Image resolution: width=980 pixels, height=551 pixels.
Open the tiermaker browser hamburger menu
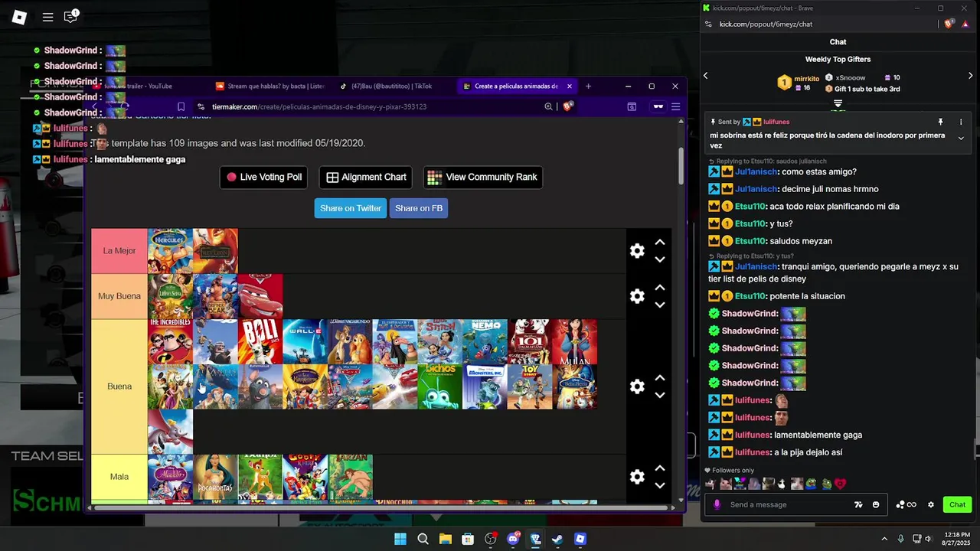[675, 107]
